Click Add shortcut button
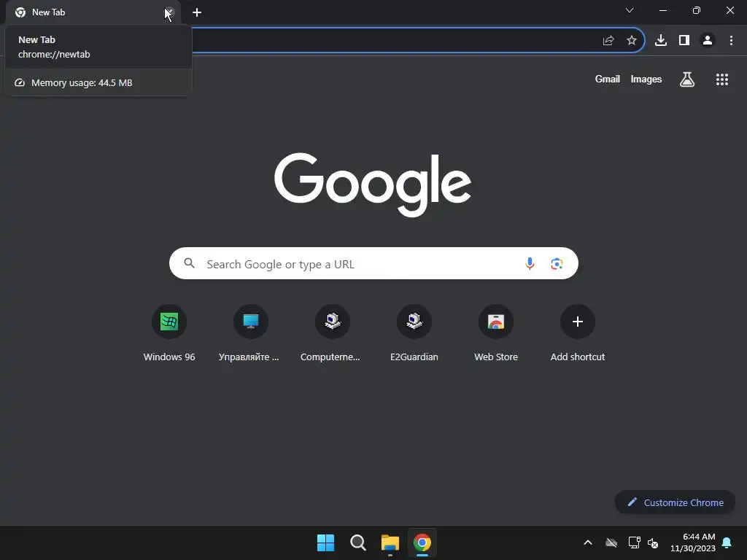 pos(578,332)
